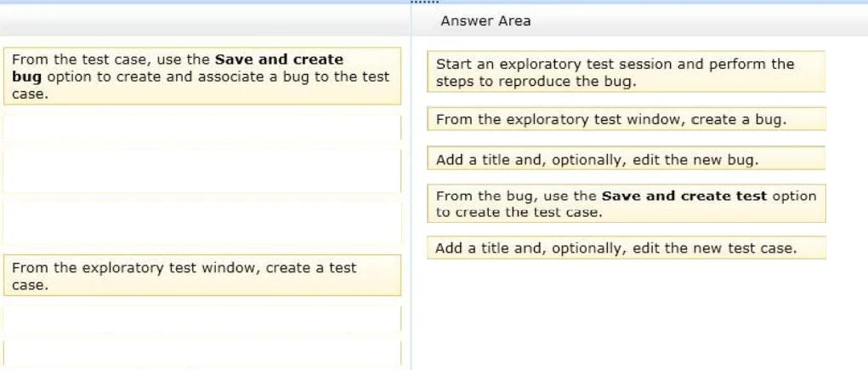Click first empty slot below the Save and create bug step
Screen dimensions: 868x370
coord(201,128)
